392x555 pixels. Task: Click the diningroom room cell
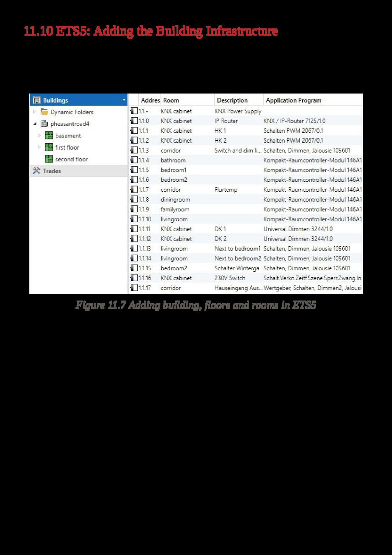tap(175, 200)
